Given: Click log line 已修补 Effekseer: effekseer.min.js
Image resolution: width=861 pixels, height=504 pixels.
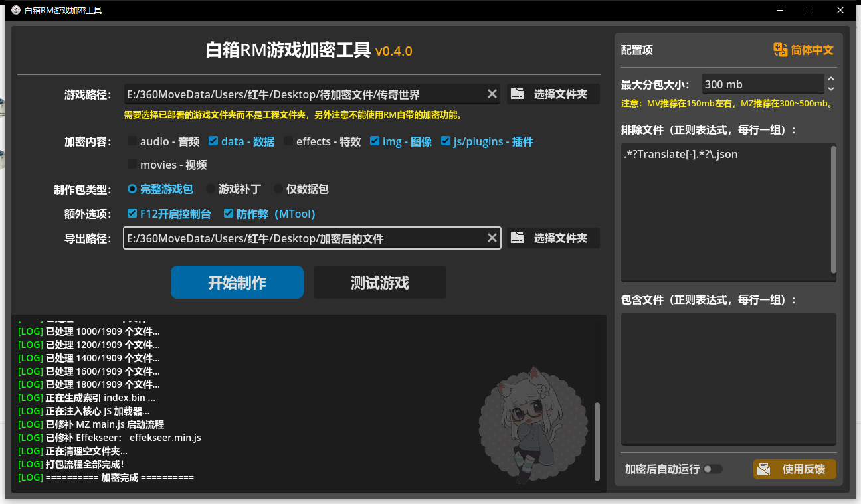Looking at the screenshot, I should tap(109, 438).
